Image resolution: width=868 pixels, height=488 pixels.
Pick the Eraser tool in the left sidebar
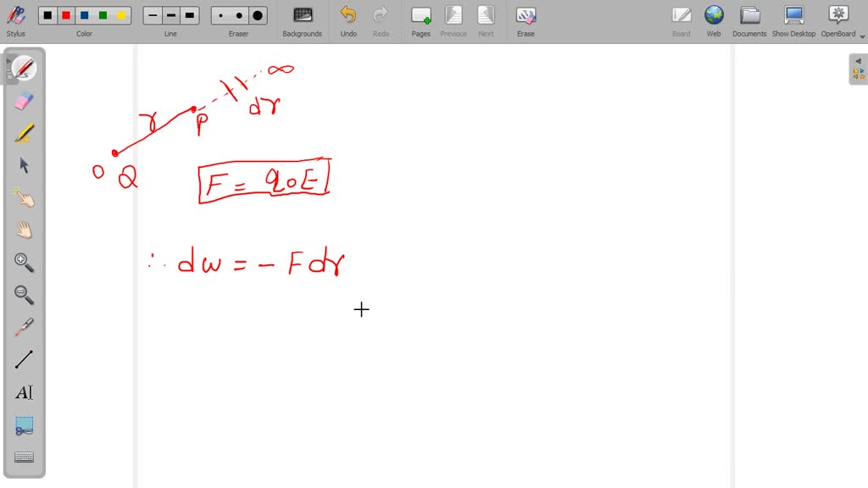23,100
